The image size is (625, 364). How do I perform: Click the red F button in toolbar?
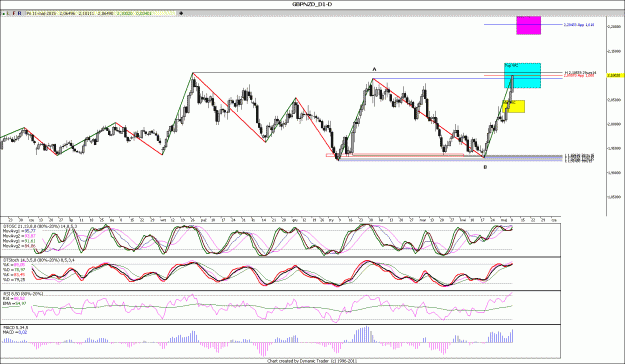pyautogui.click(x=14, y=13)
